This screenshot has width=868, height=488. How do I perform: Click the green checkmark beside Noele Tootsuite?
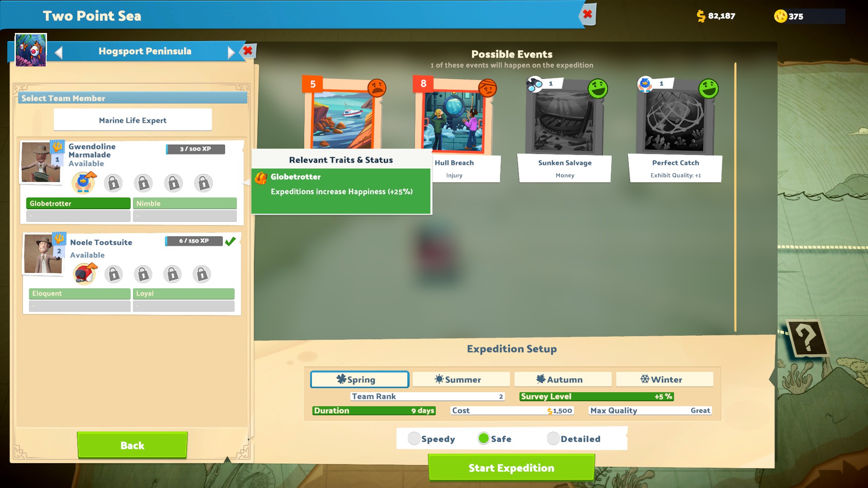coord(230,241)
